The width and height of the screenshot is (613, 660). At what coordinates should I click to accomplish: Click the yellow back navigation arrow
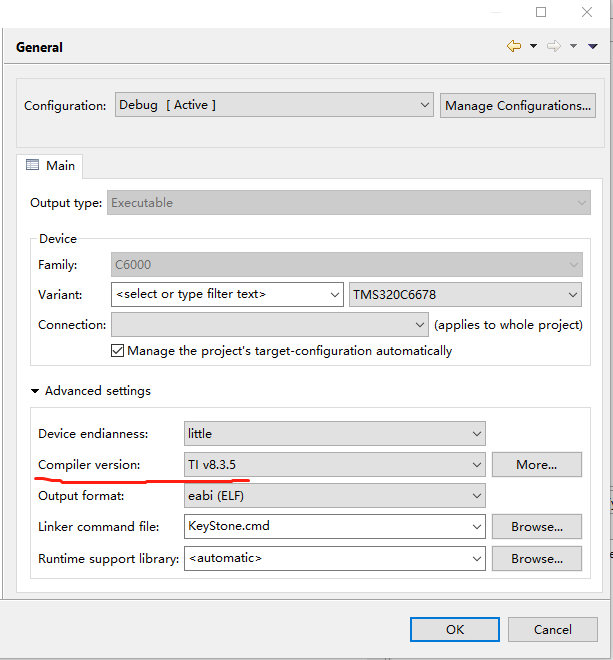point(514,46)
